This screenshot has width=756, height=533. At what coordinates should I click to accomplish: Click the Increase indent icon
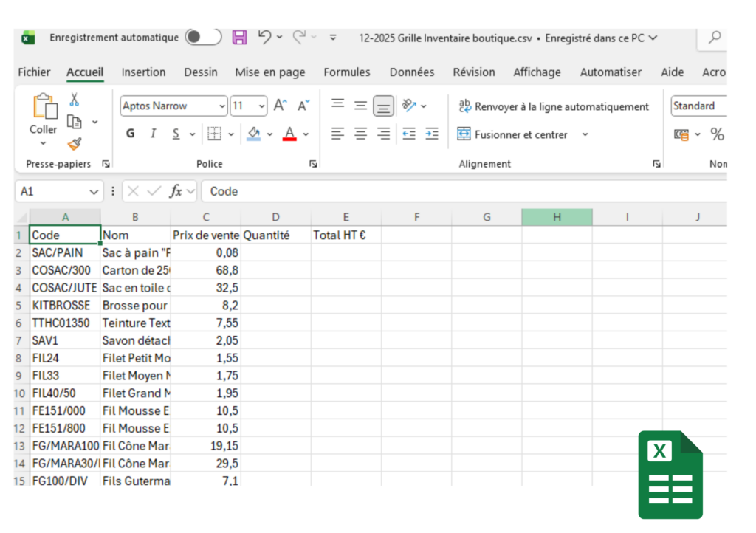point(432,134)
